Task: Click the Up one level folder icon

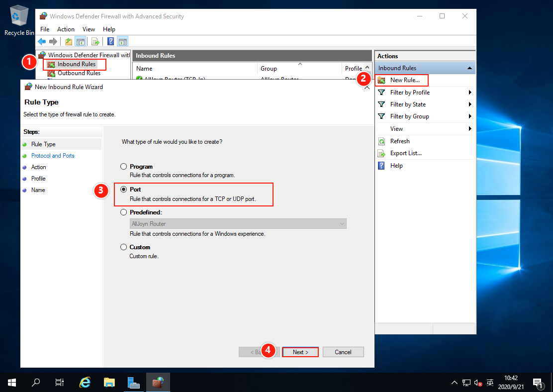Action: (x=69, y=42)
